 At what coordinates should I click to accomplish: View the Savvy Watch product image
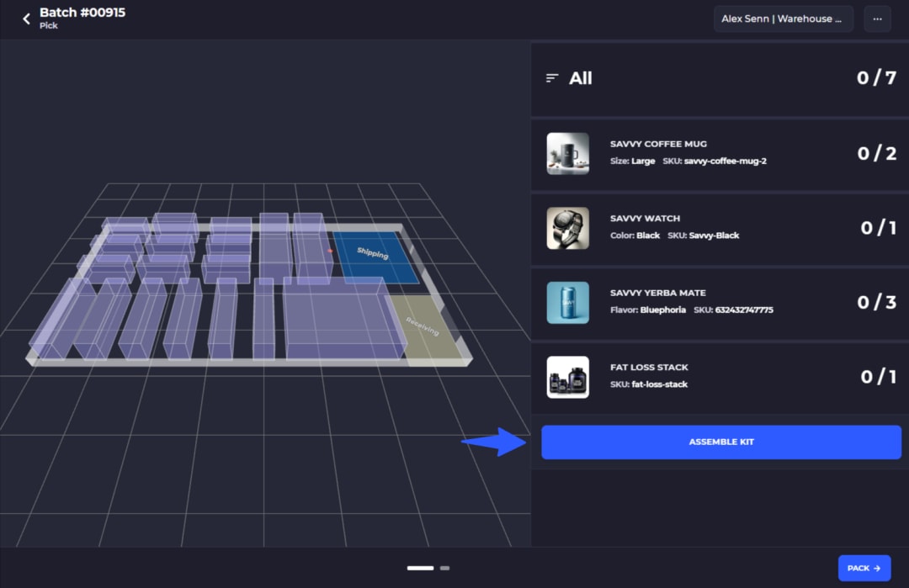(x=567, y=228)
